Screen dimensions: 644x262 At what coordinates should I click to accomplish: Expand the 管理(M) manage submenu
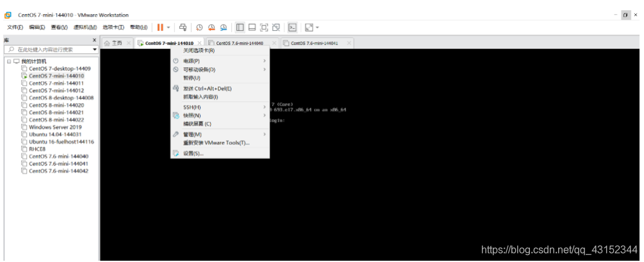(220, 135)
